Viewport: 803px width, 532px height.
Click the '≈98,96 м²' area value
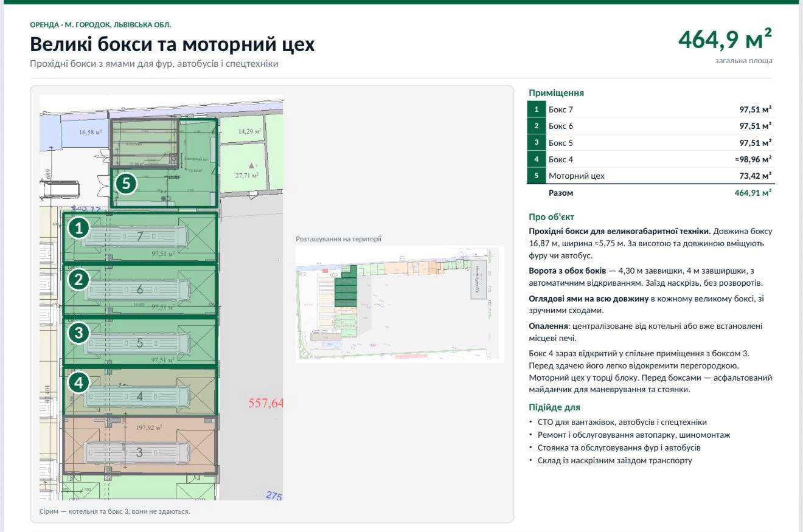click(753, 159)
